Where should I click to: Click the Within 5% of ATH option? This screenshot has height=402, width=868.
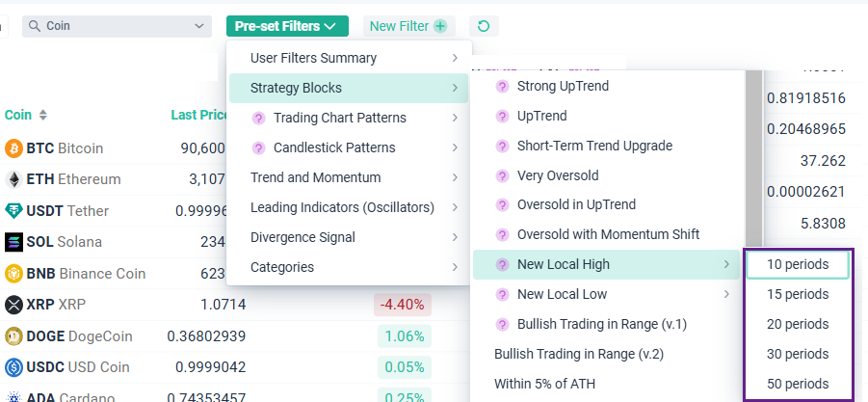[x=544, y=384]
